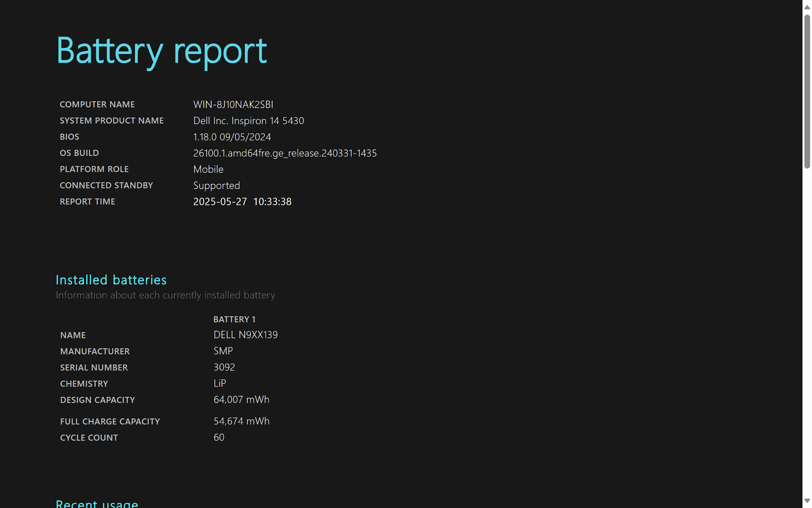Click the installed battery information subtitle

point(165,295)
